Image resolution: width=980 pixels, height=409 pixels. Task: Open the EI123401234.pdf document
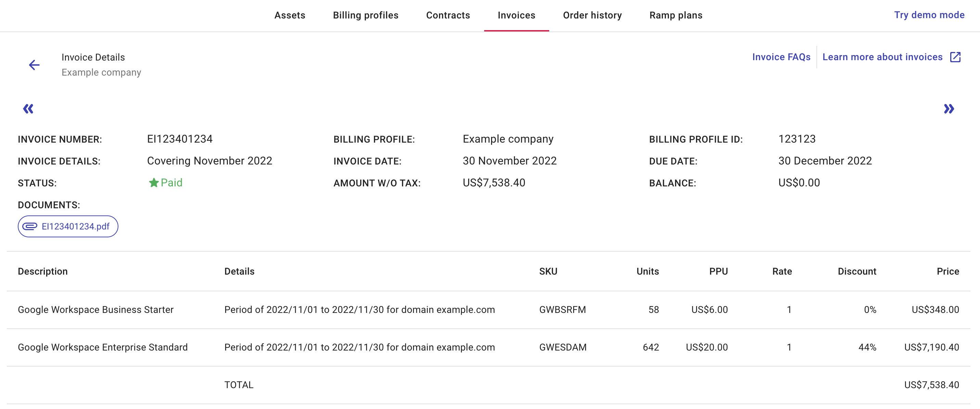75,226
